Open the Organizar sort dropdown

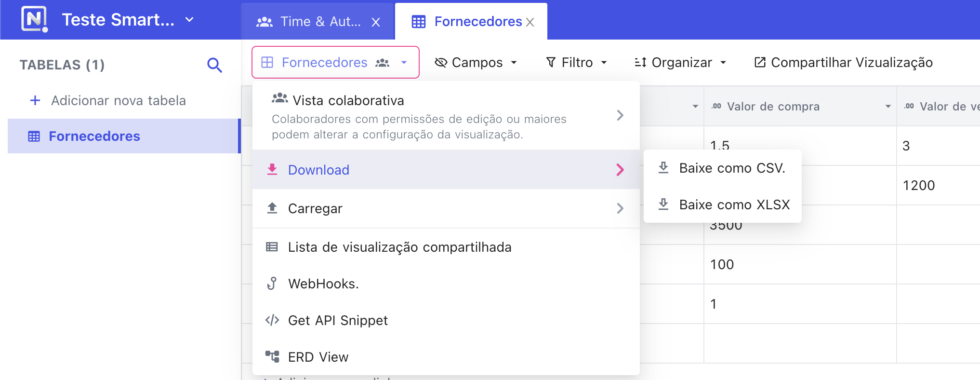[680, 63]
